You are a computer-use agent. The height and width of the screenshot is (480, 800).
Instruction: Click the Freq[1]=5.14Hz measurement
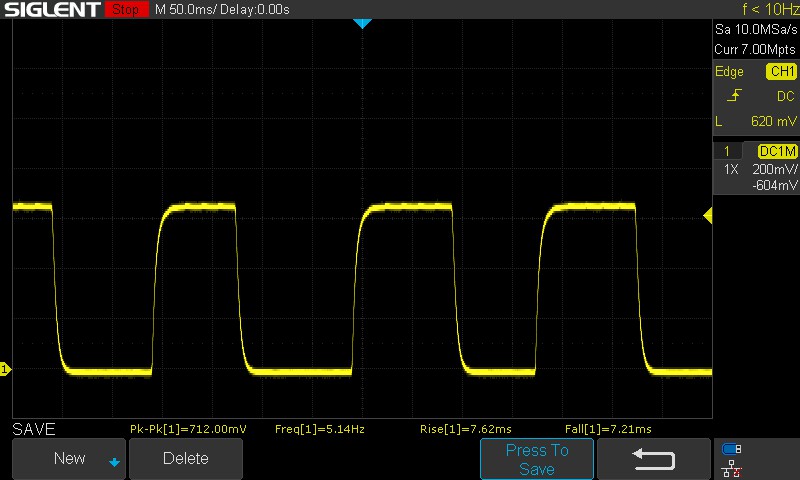pos(320,429)
